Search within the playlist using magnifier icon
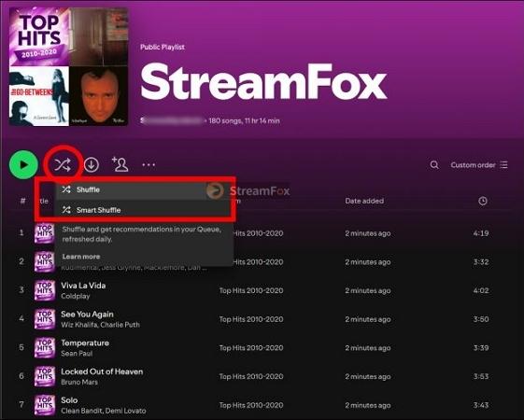The image size is (524, 420). tap(434, 165)
